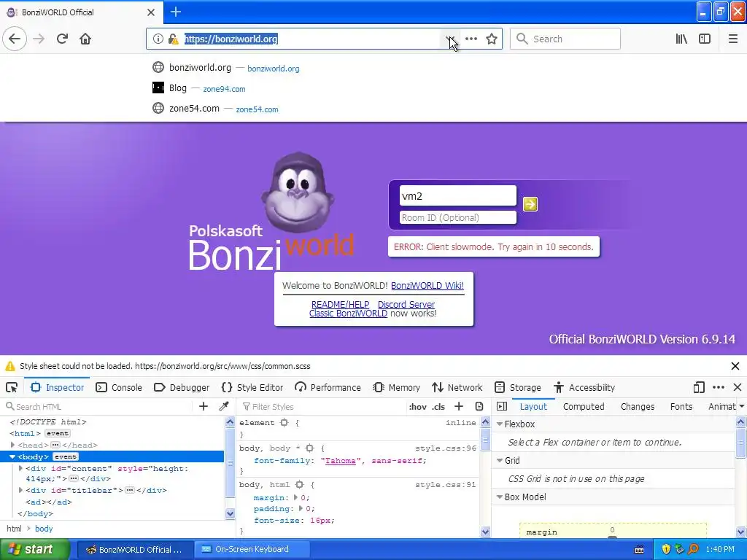747x560 pixels.
Task: Open the BonziWORLD Wiki link
Action: tap(427, 286)
